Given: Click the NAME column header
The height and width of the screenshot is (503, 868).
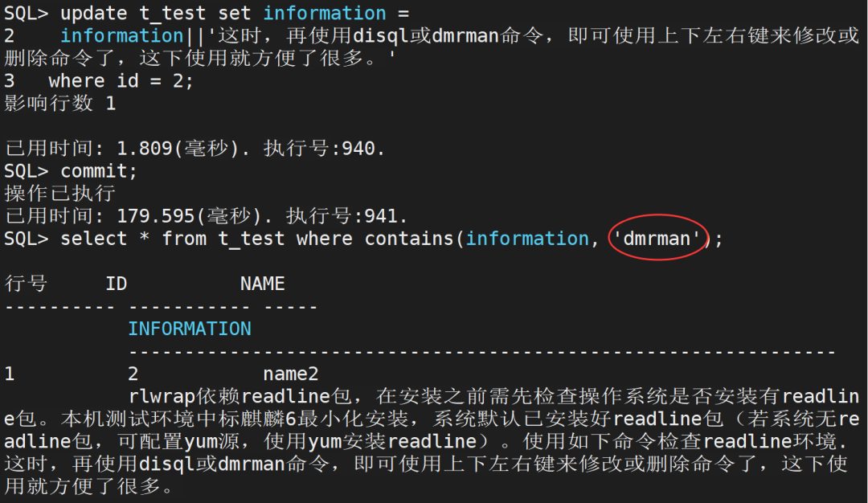Looking at the screenshot, I should (263, 284).
